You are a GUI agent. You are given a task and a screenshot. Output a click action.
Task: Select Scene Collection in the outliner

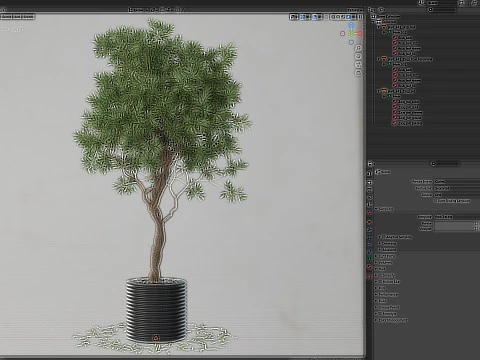(388, 16)
